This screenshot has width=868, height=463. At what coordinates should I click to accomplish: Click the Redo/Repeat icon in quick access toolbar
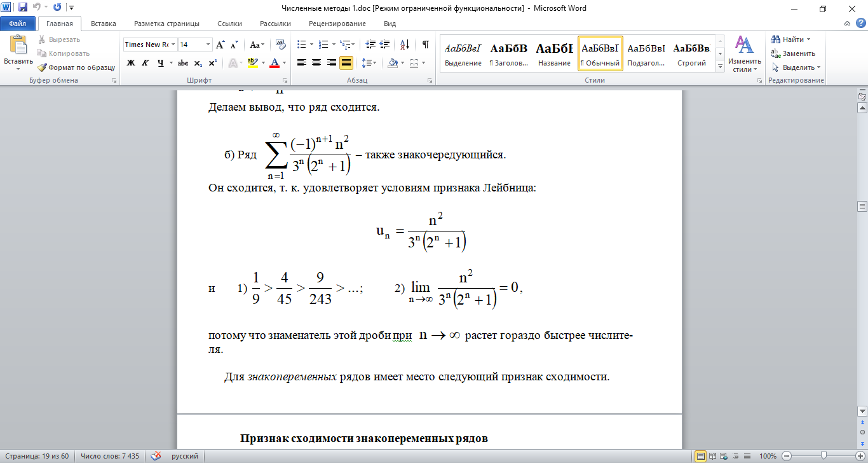click(57, 8)
